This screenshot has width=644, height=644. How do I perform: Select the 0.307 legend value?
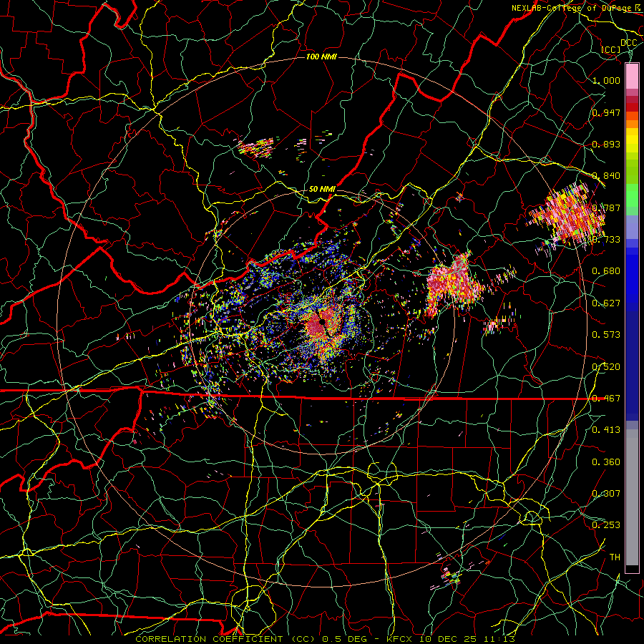606,493
